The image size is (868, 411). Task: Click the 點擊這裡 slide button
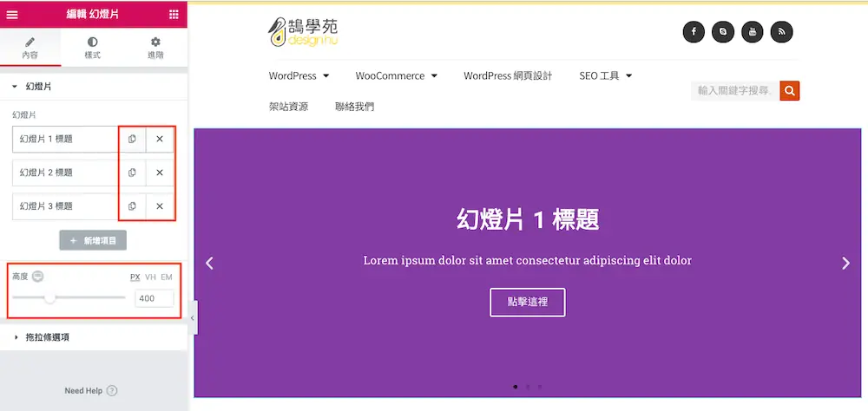tap(528, 302)
